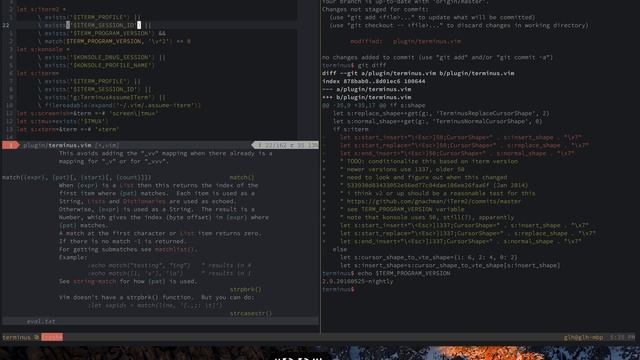Click the hostname at right of tmux status bar

click(x=583, y=337)
